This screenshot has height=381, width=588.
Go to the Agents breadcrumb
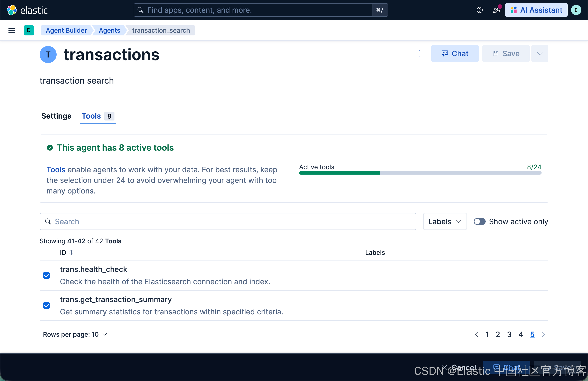point(109,30)
